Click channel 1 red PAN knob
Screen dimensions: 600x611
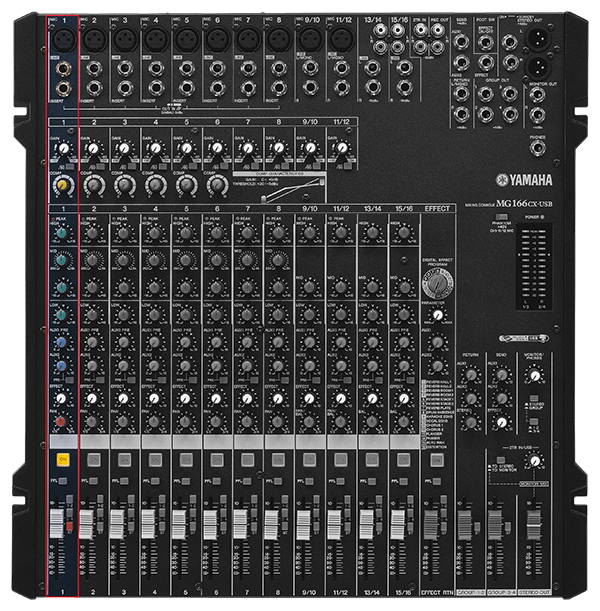pos(61,421)
